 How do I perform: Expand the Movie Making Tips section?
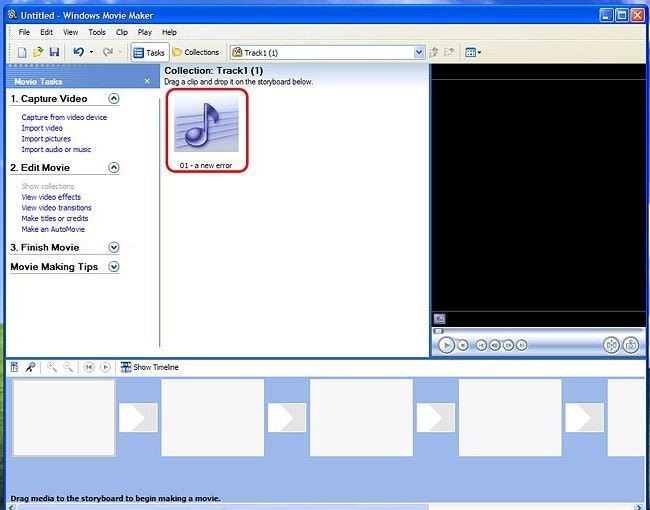pos(114,267)
